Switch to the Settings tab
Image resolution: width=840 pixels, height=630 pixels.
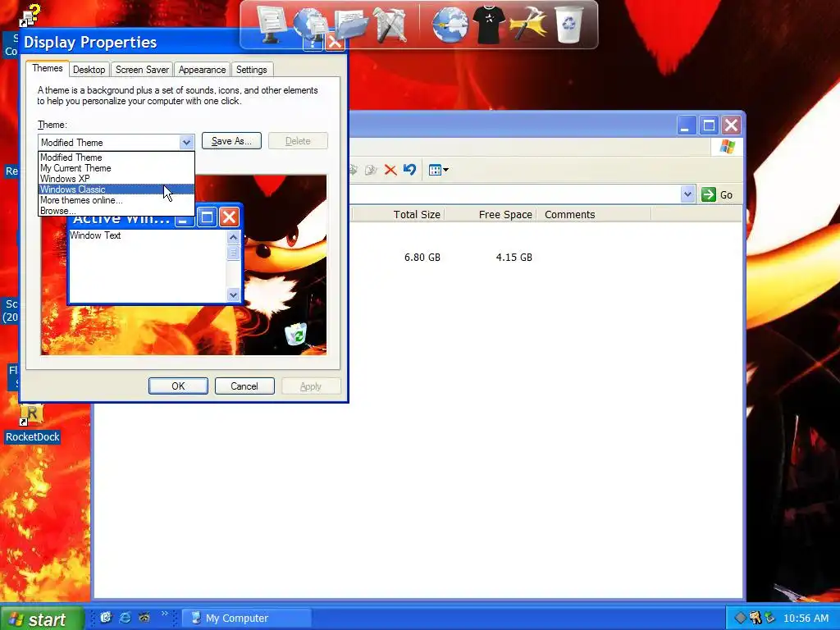coord(251,70)
